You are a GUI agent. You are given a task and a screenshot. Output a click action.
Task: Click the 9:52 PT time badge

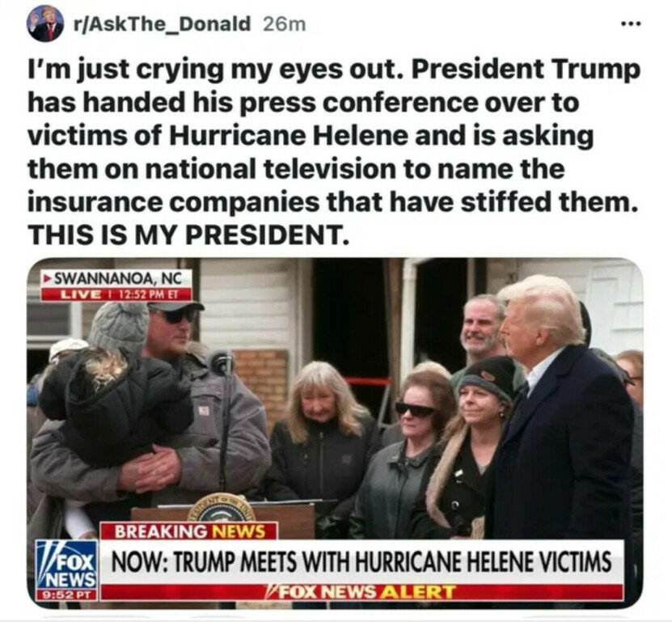(67, 594)
